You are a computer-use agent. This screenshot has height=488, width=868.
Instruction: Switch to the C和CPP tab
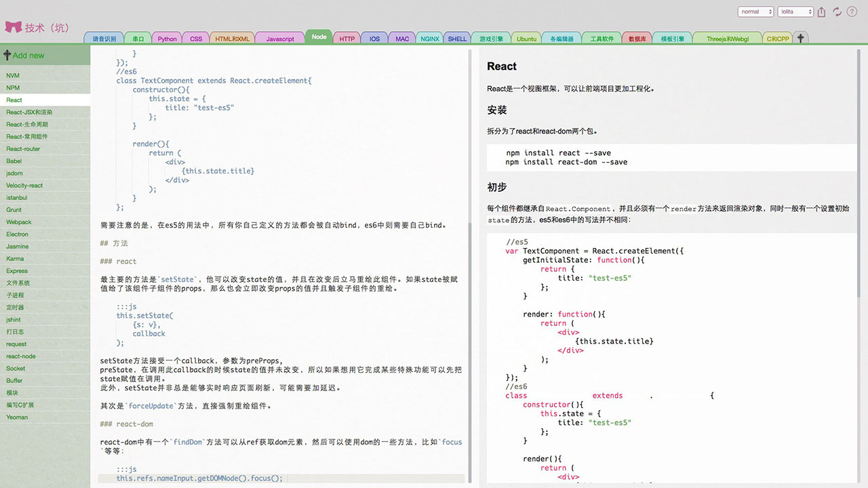pyautogui.click(x=777, y=39)
